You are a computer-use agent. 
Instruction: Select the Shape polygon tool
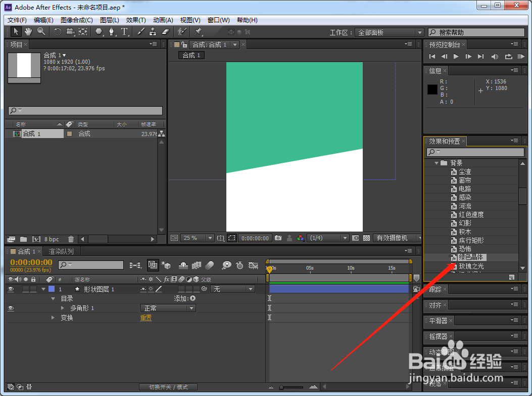click(99, 31)
